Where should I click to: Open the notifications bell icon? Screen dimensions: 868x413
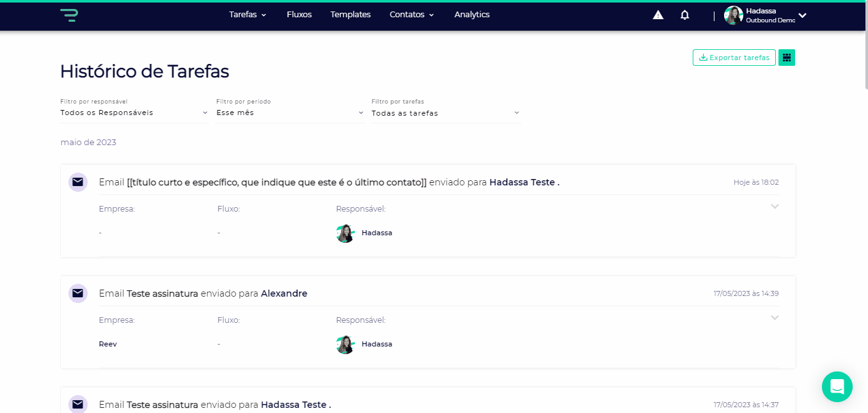coord(684,15)
